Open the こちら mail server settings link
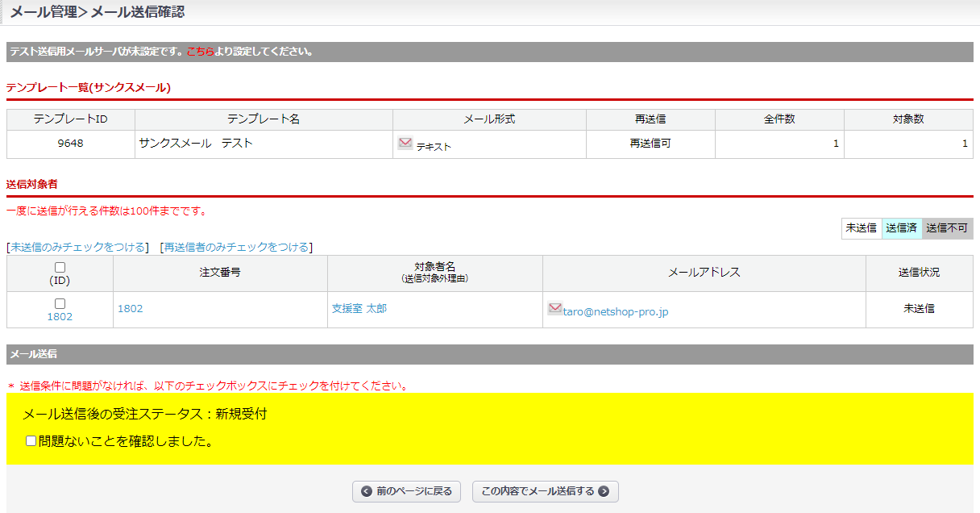This screenshot has width=980, height=513. point(200,52)
